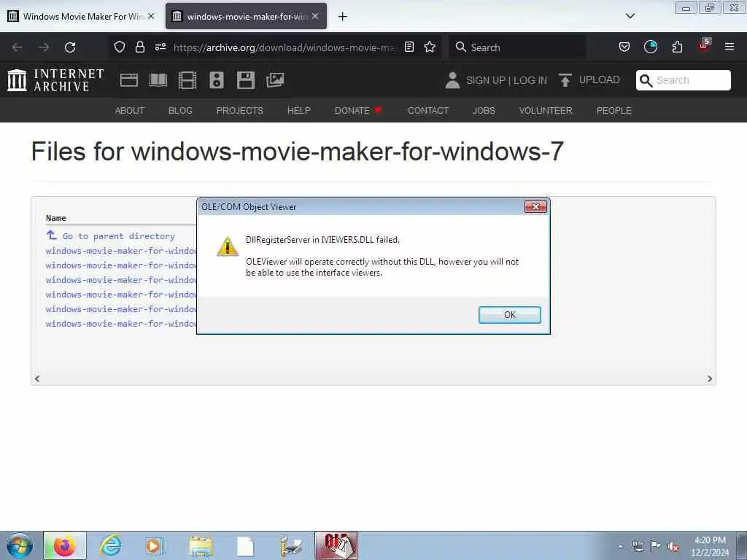
Task: Open Windows Media Player from taskbar
Action: (x=155, y=545)
